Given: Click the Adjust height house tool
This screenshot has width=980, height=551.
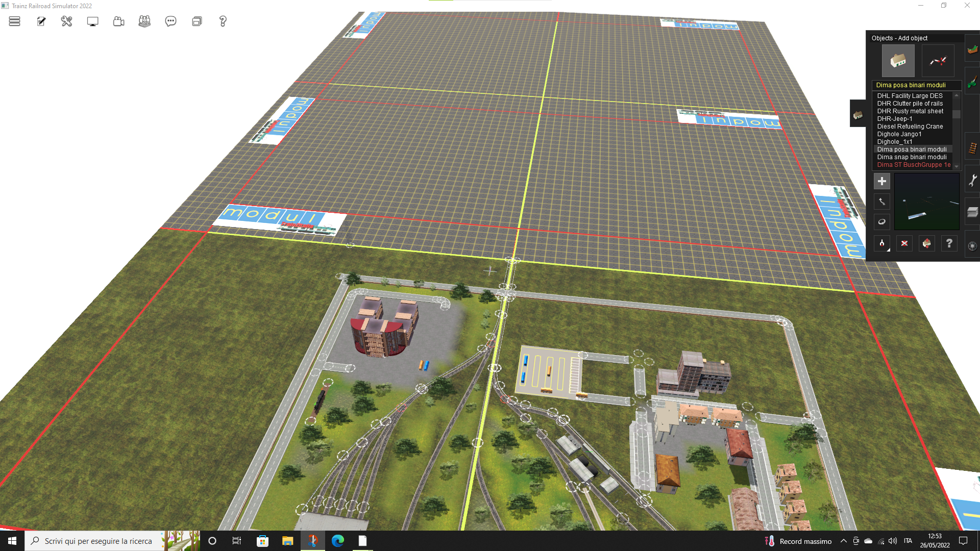Looking at the screenshot, I should click(x=926, y=243).
